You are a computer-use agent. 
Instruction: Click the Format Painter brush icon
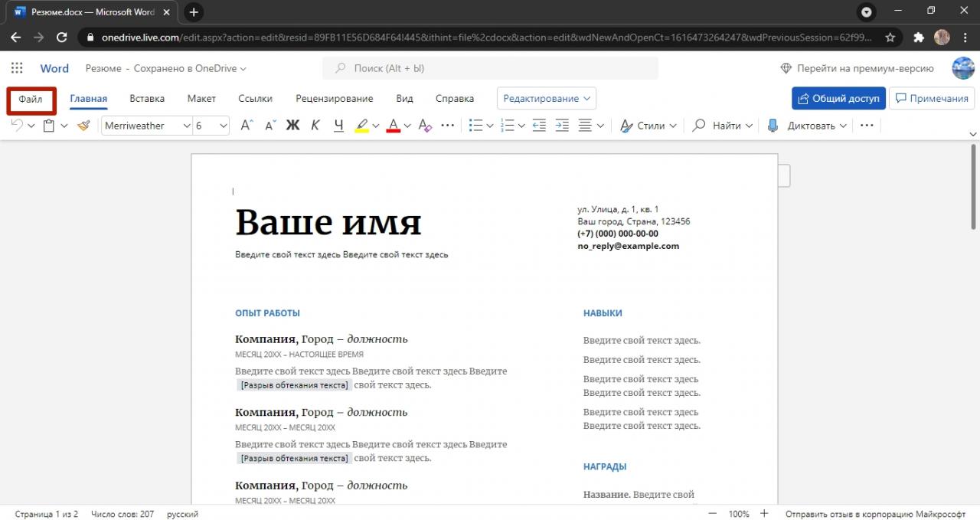point(83,126)
